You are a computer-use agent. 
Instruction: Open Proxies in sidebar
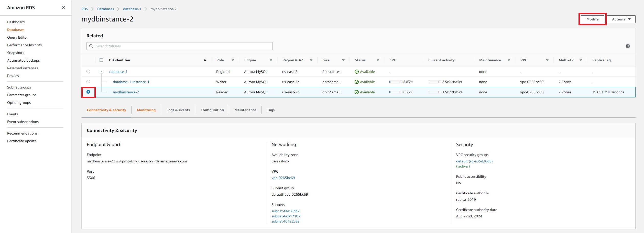[13, 76]
